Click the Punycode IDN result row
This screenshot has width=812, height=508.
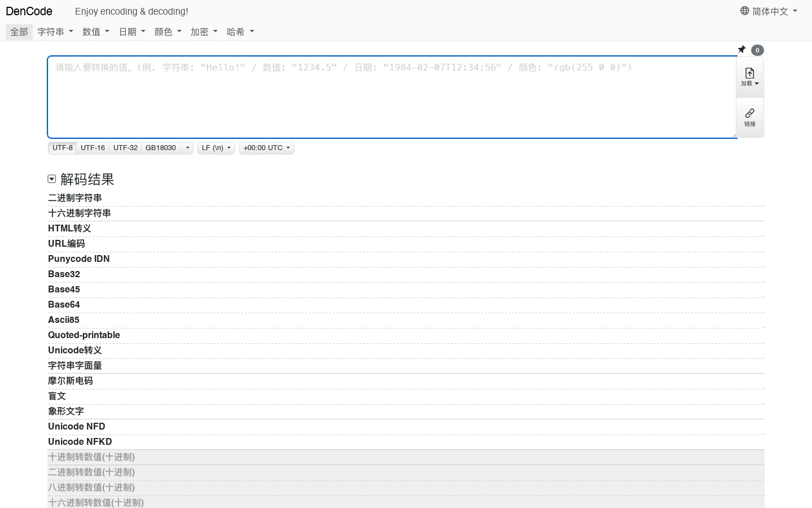pos(406,259)
